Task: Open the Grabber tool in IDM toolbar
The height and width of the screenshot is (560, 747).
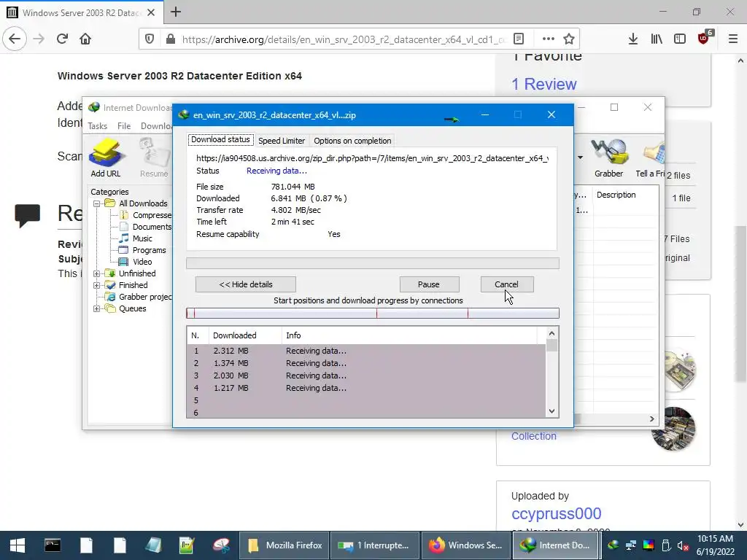Action: tap(608, 158)
